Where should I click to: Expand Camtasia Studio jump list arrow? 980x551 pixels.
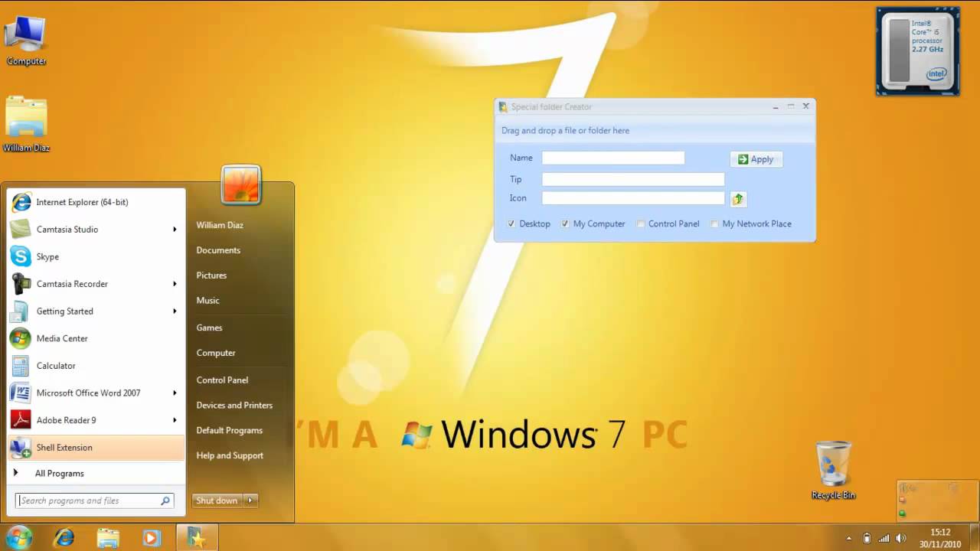point(175,230)
